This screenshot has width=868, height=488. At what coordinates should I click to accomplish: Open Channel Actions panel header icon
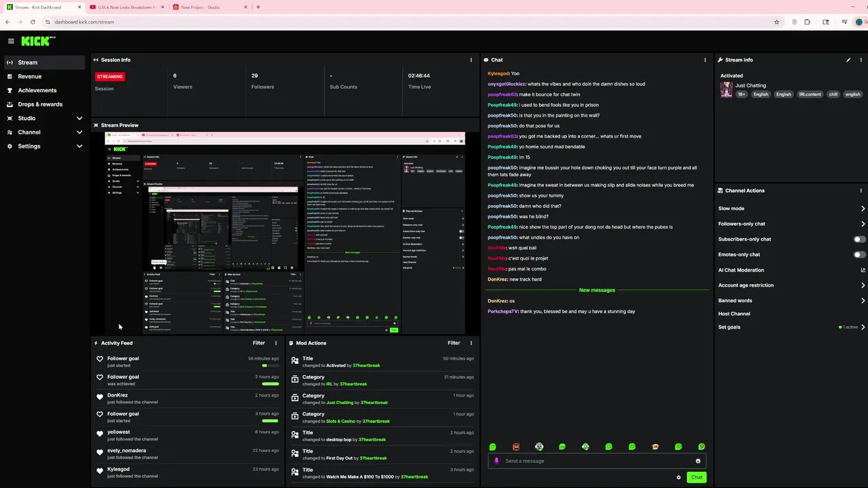(x=720, y=190)
